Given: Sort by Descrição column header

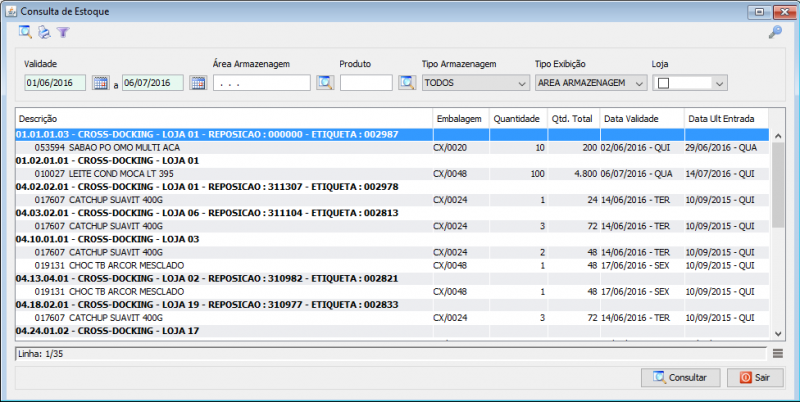Looking at the screenshot, I should tap(223, 119).
